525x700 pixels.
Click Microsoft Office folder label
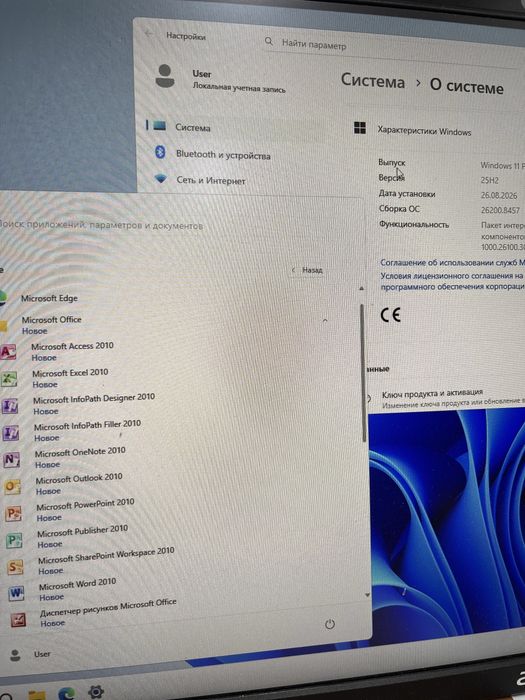click(x=52, y=320)
